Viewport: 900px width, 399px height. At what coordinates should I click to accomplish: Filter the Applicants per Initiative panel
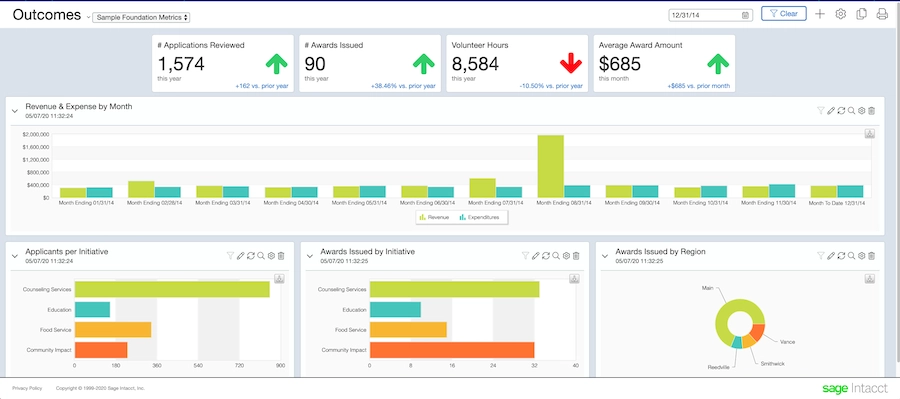(231, 256)
